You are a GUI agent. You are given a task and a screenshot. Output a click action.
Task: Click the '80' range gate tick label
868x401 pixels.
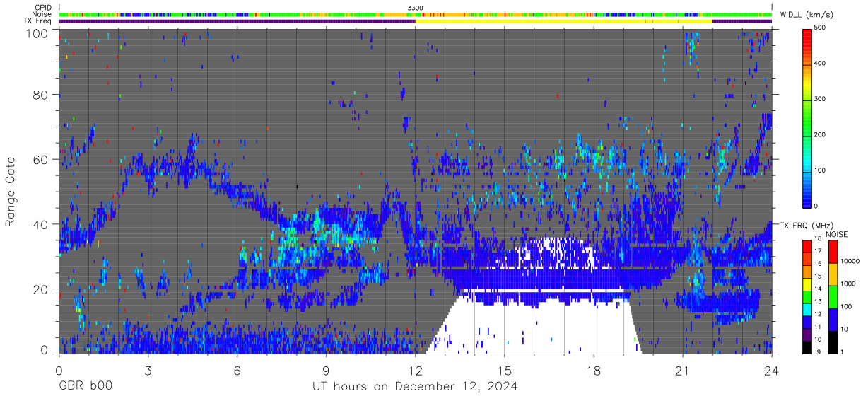(41, 94)
